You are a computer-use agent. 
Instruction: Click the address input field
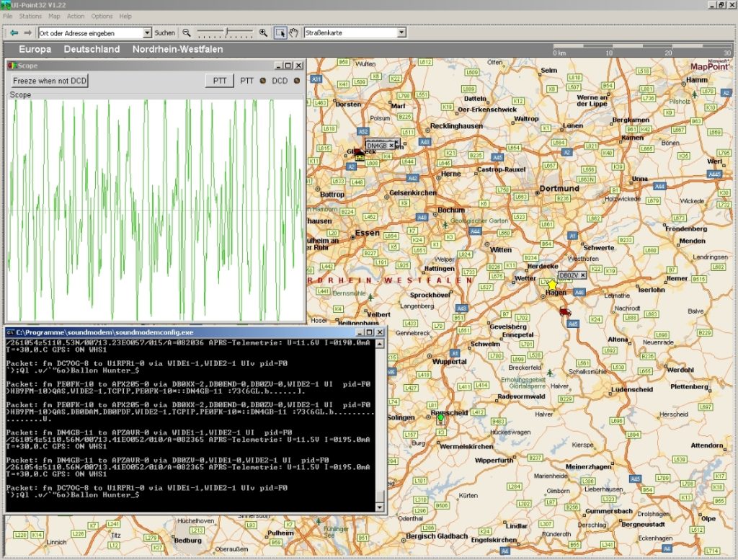point(91,33)
